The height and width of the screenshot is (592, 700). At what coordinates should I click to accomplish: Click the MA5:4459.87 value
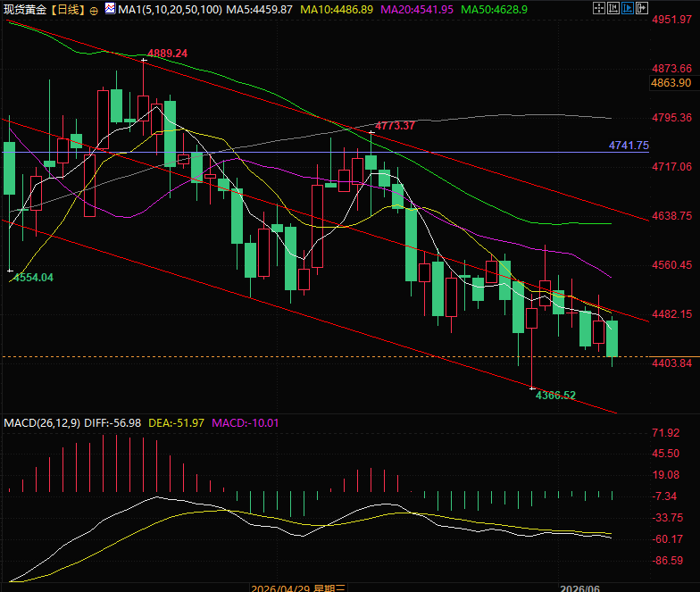[x=259, y=9]
